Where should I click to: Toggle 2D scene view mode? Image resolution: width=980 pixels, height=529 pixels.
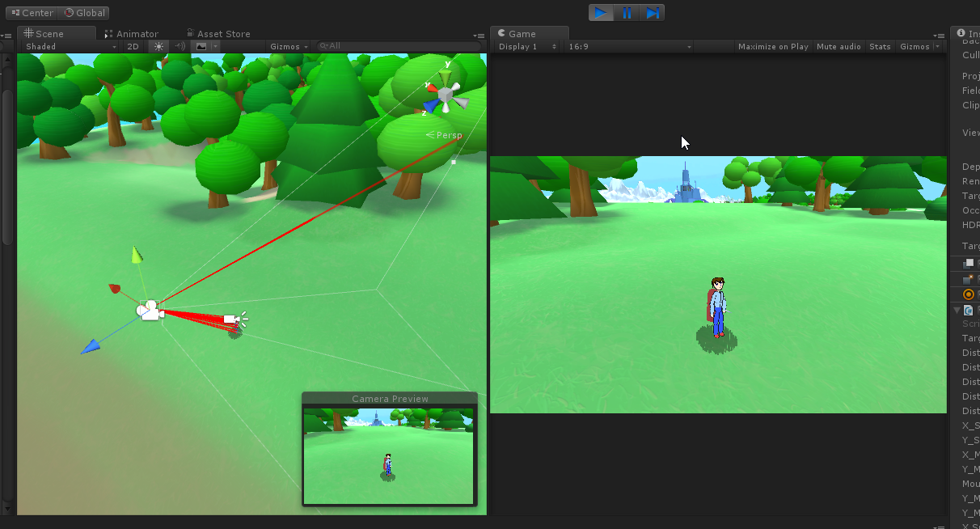tap(133, 47)
